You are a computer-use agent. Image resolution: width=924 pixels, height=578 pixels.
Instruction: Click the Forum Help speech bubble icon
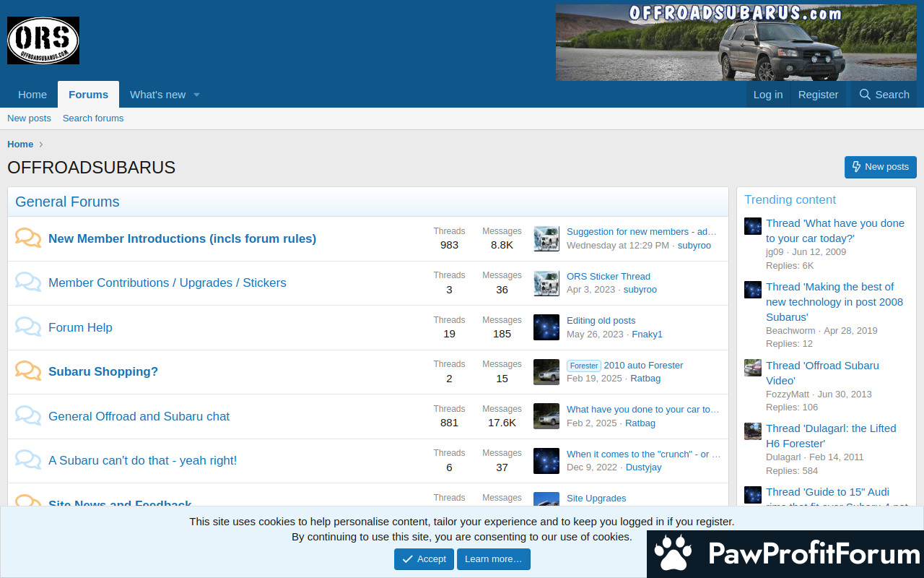(28, 327)
